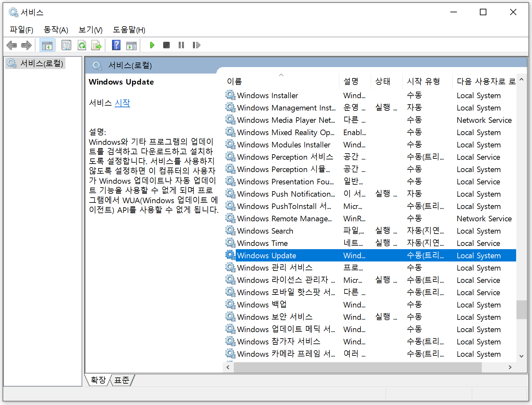Open the Properties toolbar icon

click(66, 45)
